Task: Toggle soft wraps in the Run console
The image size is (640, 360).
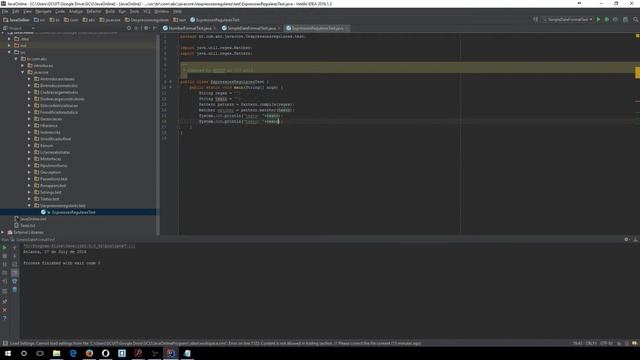Action: pyautogui.click(x=14, y=264)
